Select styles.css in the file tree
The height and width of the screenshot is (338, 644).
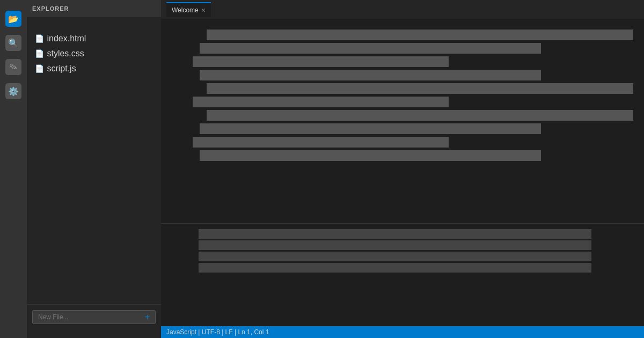65,54
